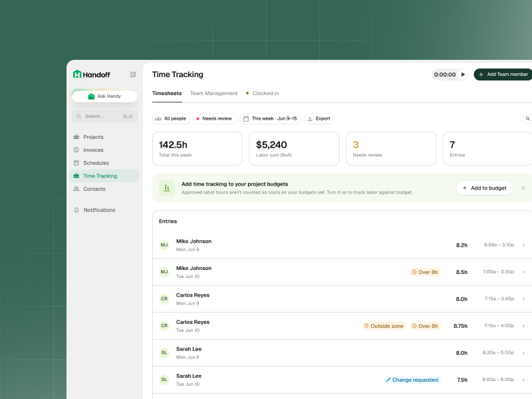Click the $5,240 Labor cost card
This screenshot has height=399, width=532.
(294, 148)
